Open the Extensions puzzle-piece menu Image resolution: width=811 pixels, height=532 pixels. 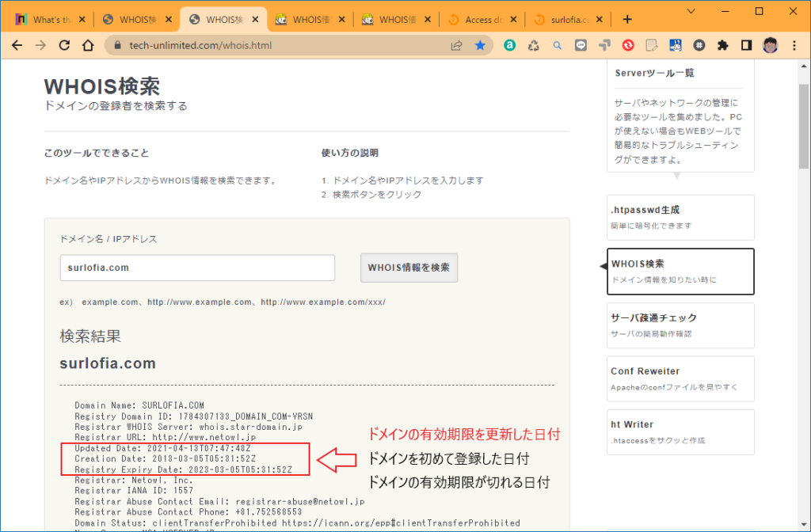723,45
